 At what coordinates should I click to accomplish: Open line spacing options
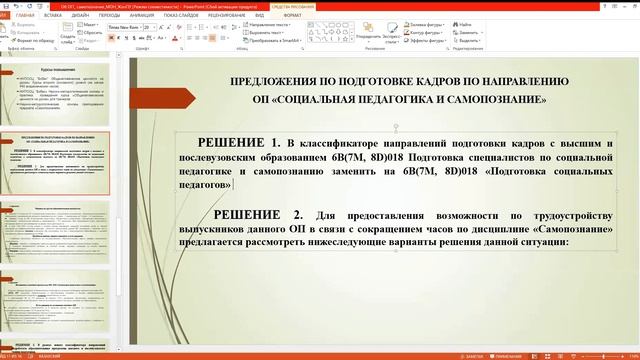[235, 27]
